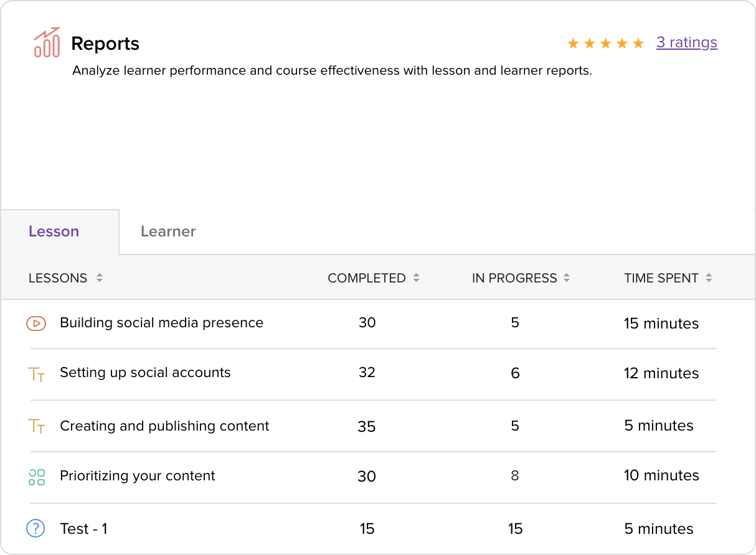Switch to the Learner tab

[x=168, y=231]
